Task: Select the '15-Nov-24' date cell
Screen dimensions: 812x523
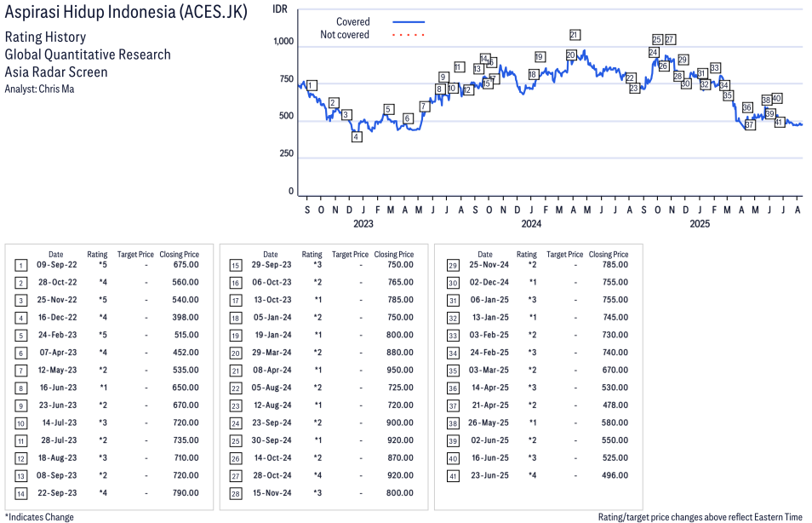Action: coord(272,493)
